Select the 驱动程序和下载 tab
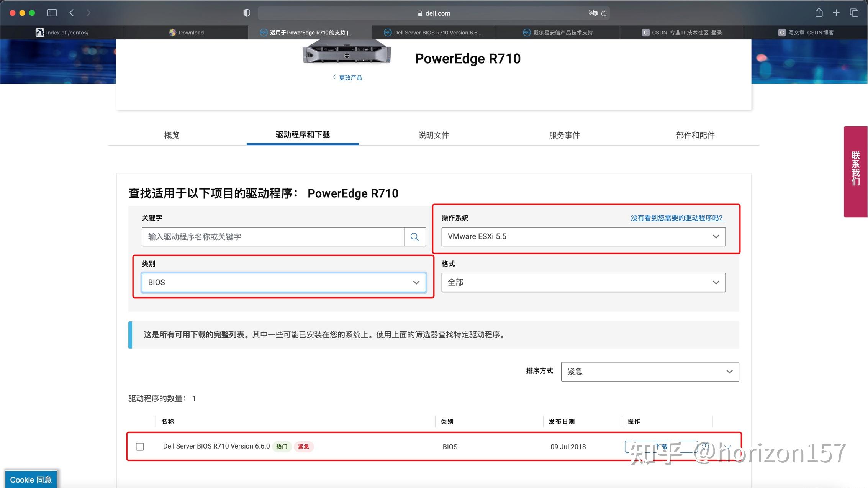The height and width of the screenshot is (488, 868). tap(303, 135)
